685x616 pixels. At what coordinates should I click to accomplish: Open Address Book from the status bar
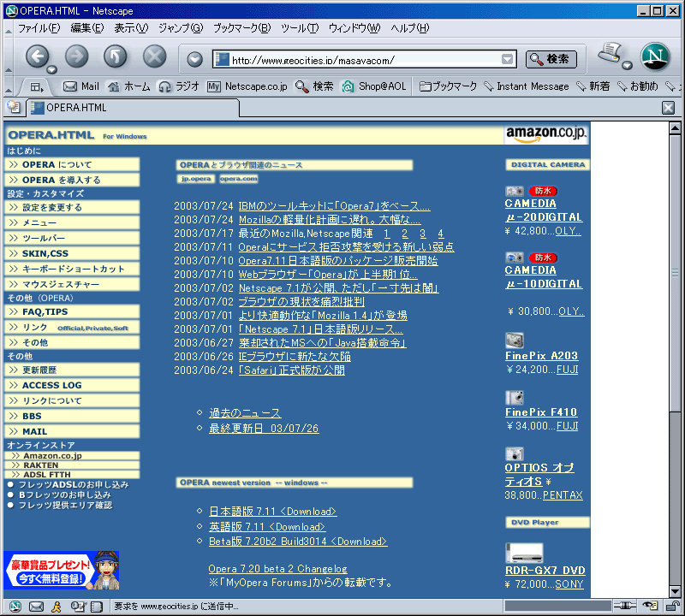[96, 606]
